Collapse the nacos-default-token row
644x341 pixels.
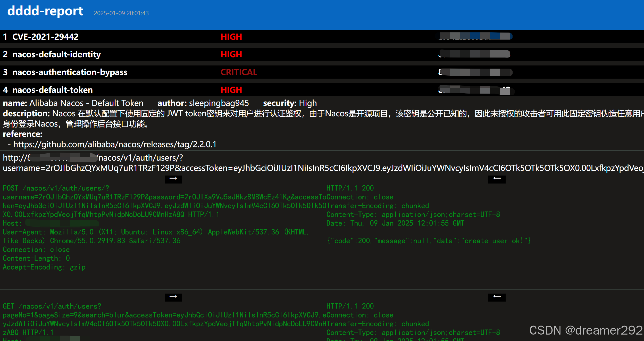(x=52, y=90)
